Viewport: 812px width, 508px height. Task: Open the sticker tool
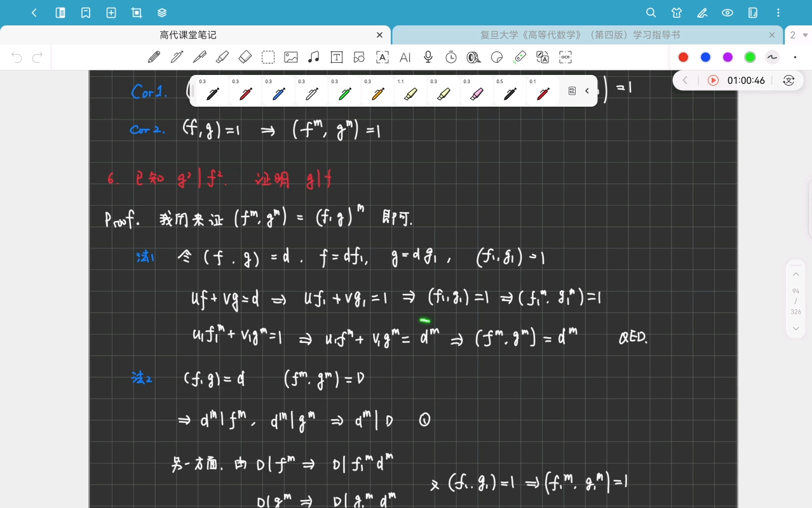tap(497, 57)
